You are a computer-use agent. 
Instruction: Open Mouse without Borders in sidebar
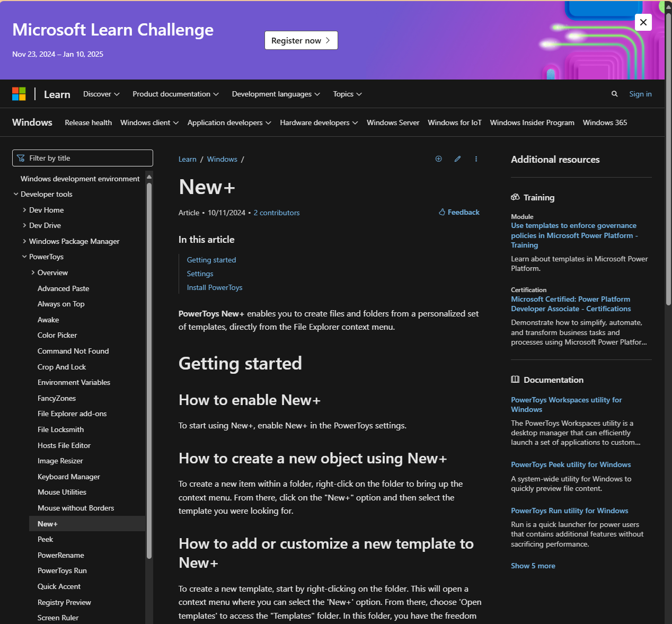76,508
